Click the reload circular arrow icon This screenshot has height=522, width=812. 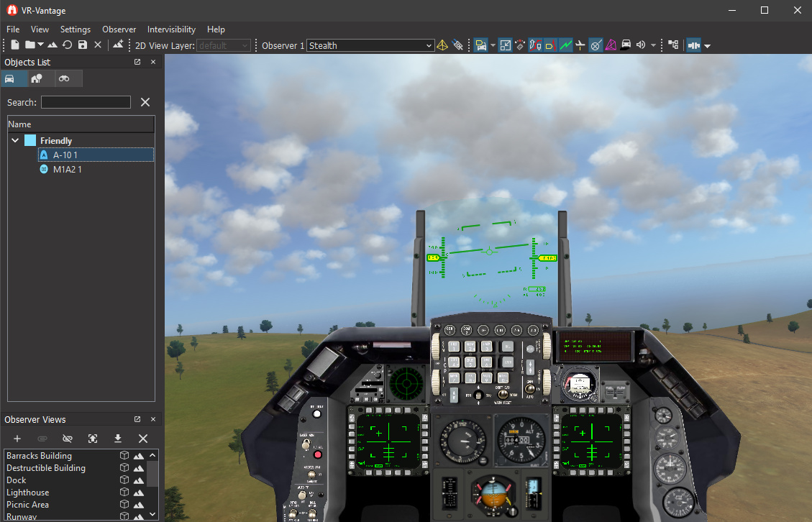pos(68,45)
